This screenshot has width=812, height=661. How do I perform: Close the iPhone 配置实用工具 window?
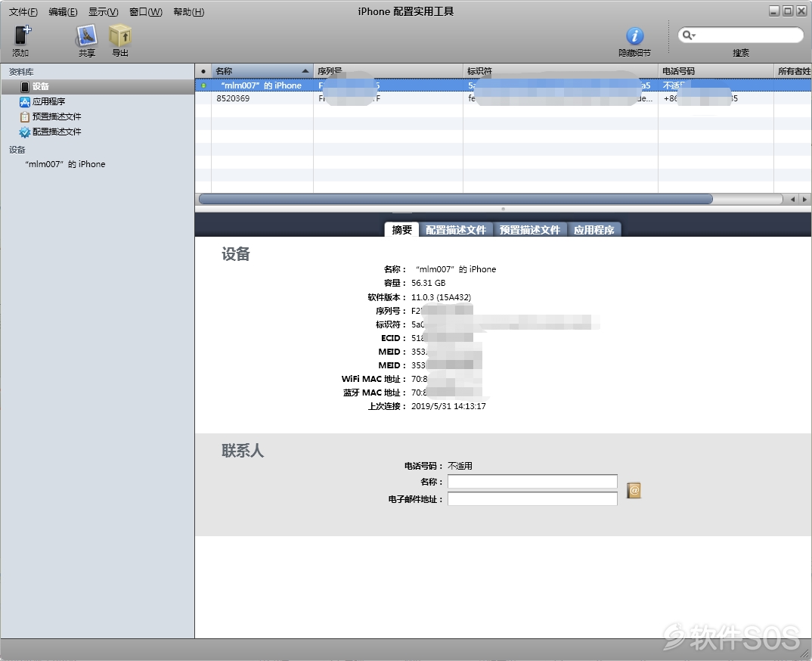click(801, 11)
